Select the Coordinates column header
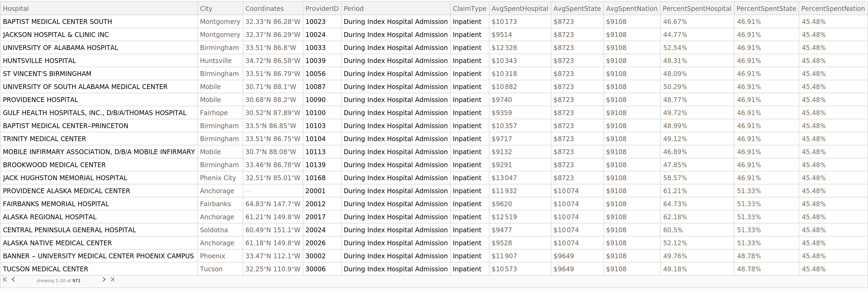 264,9
